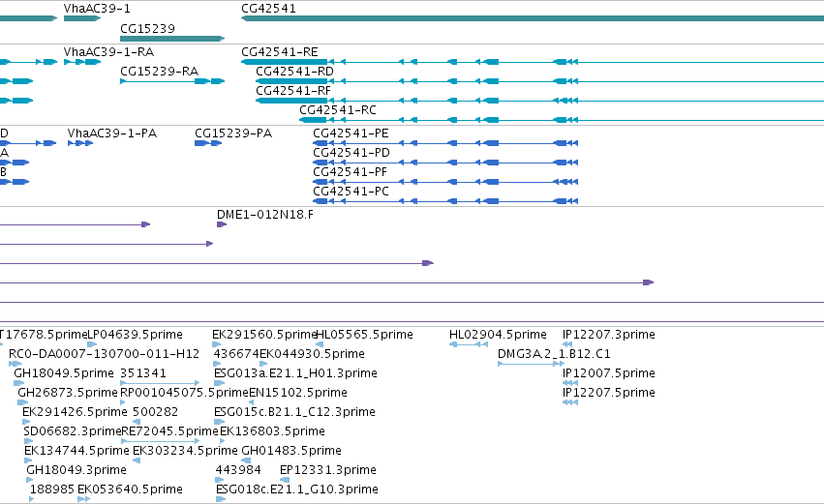The image size is (824, 504).
Task: Click the light-blue feature under HL02904.5prime
Action: click(469, 344)
